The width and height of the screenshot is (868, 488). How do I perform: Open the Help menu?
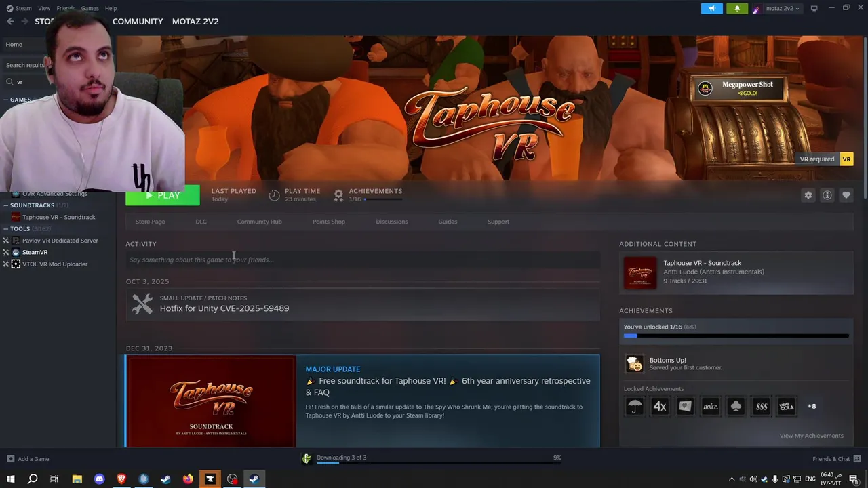111,8
